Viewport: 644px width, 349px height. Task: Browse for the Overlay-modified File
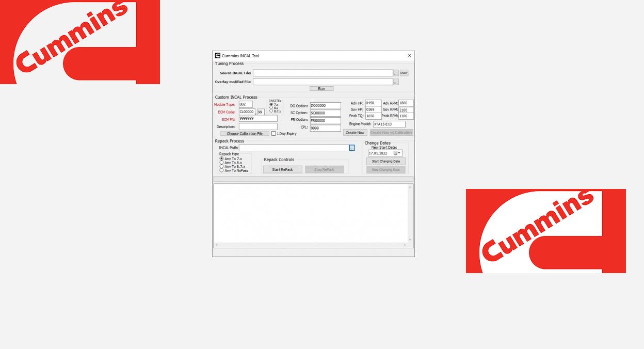tap(396, 82)
